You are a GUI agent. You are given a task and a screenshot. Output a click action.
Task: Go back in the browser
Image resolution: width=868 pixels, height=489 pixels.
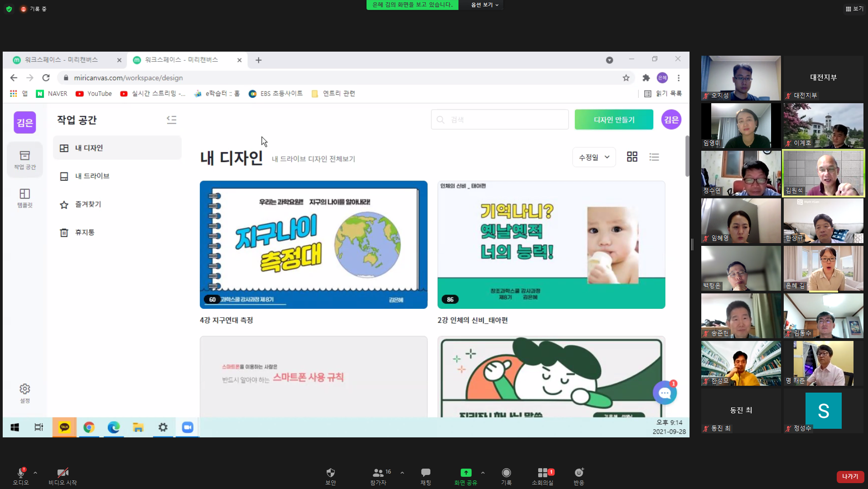[14, 78]
